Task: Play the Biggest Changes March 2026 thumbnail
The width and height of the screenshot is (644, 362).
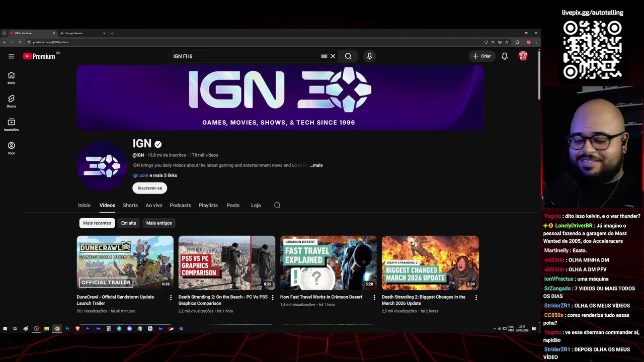Action: [x=430, y=263]
